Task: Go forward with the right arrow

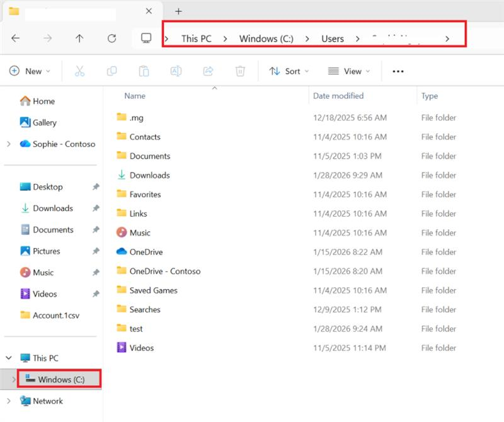Action: pyautogui.click(x=48, y=38)
